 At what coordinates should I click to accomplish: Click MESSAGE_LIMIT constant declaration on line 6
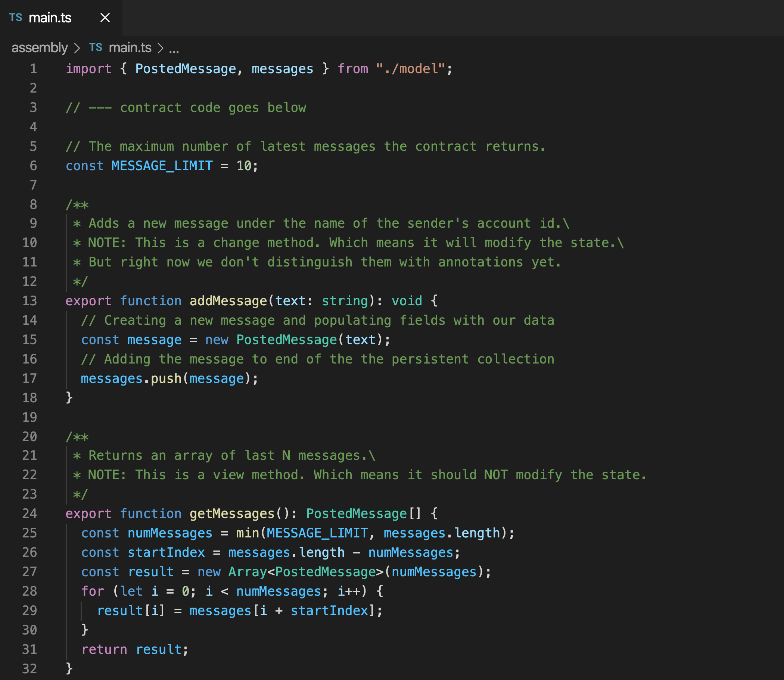click(162, 166)
